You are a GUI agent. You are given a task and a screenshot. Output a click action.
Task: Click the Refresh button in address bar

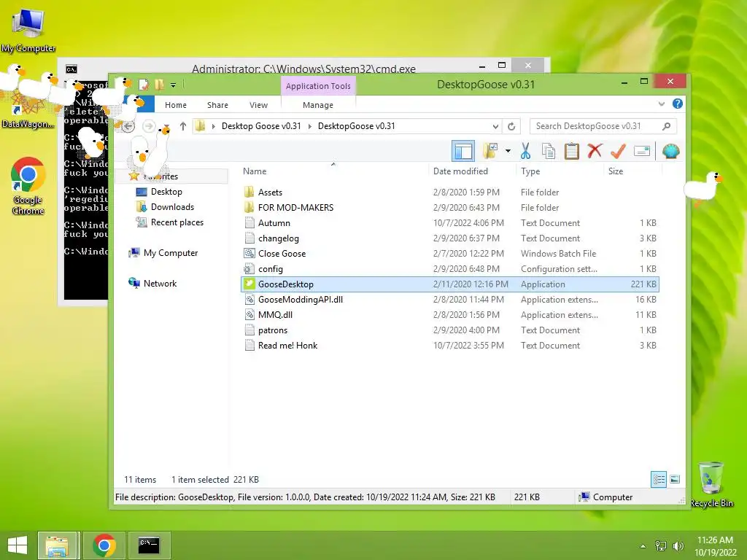tap(511, 126)
